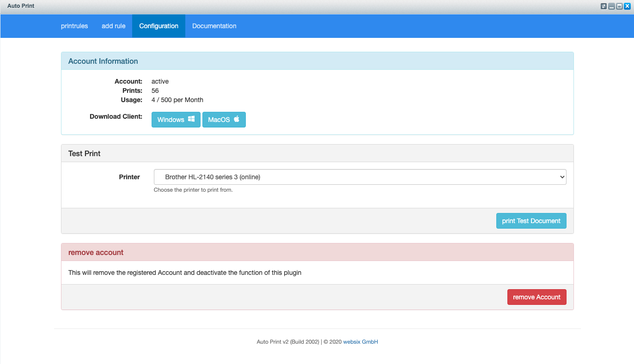Click the removal warning description text
Image resolution: width=634 pixels, height=364 pixels.
click(185, 273)
